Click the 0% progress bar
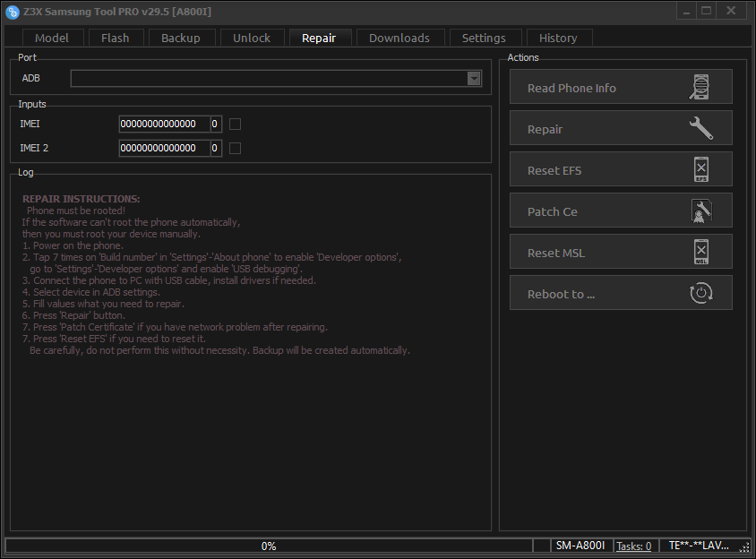 click(268, 546)
